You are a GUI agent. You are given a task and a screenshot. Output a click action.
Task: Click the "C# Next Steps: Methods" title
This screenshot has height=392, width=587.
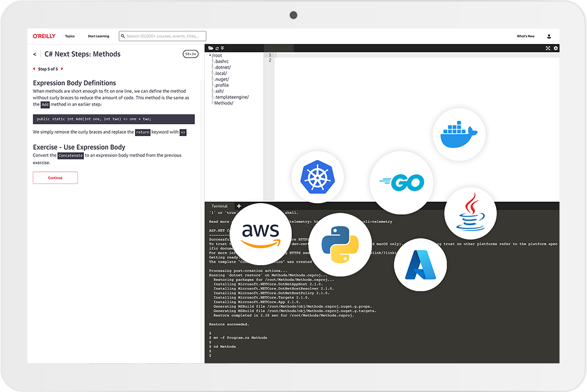coord(82,54)
